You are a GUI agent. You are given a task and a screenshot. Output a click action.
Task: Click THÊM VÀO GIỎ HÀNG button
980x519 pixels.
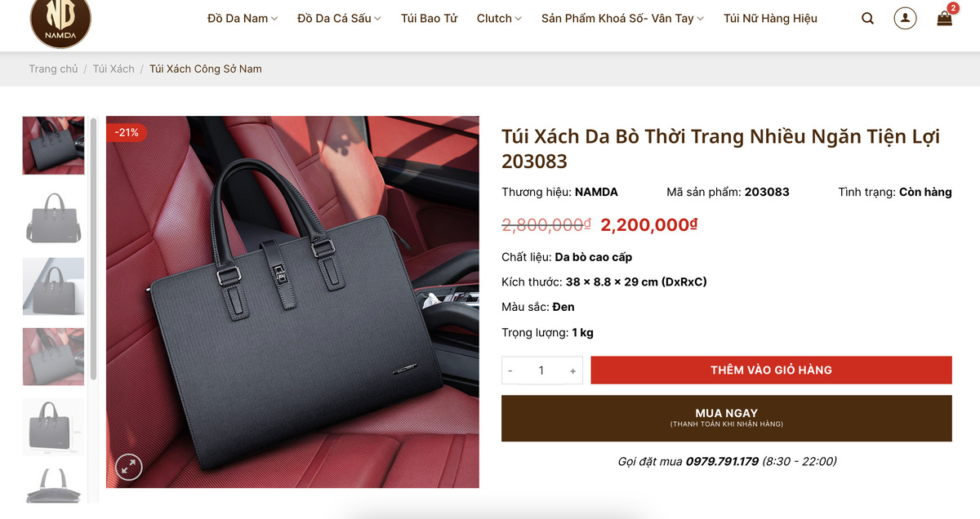click(771, 370)
